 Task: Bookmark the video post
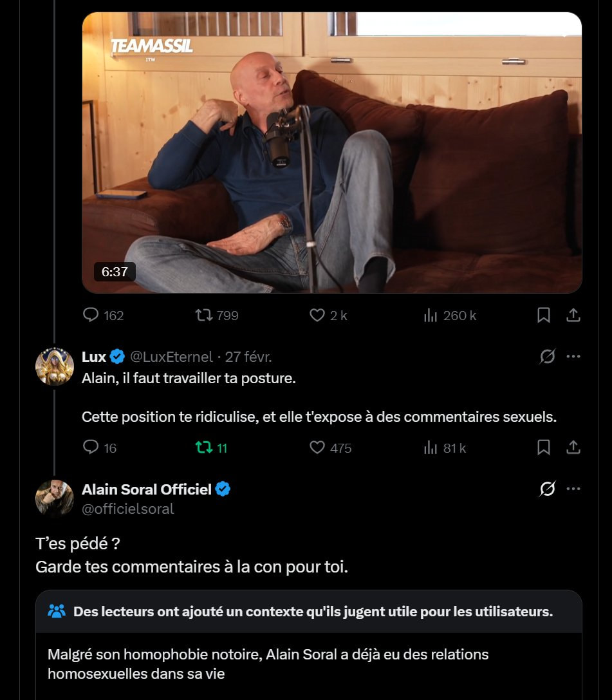(x=544, y=315)
